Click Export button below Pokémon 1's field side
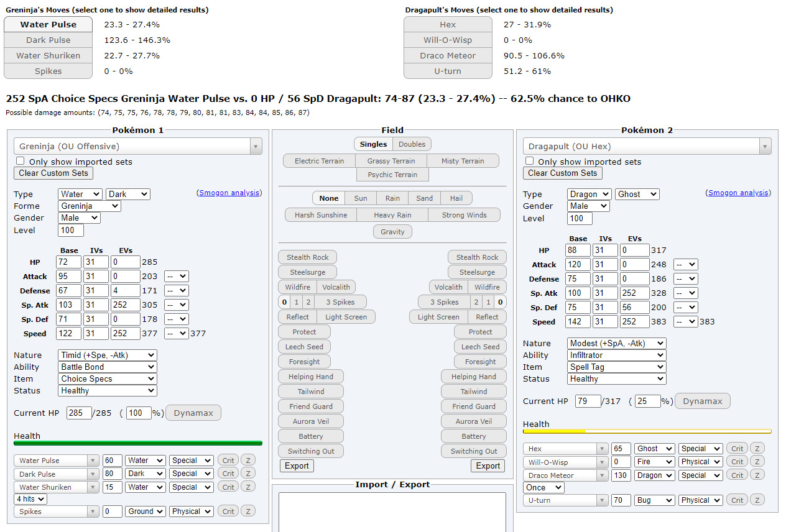 297,465
